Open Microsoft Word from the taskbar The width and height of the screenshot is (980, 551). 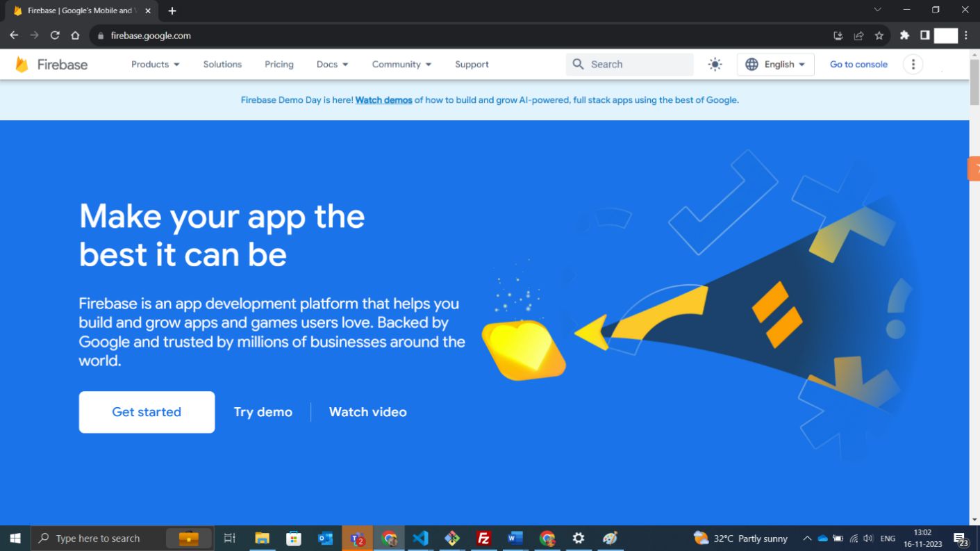[515, 538]
